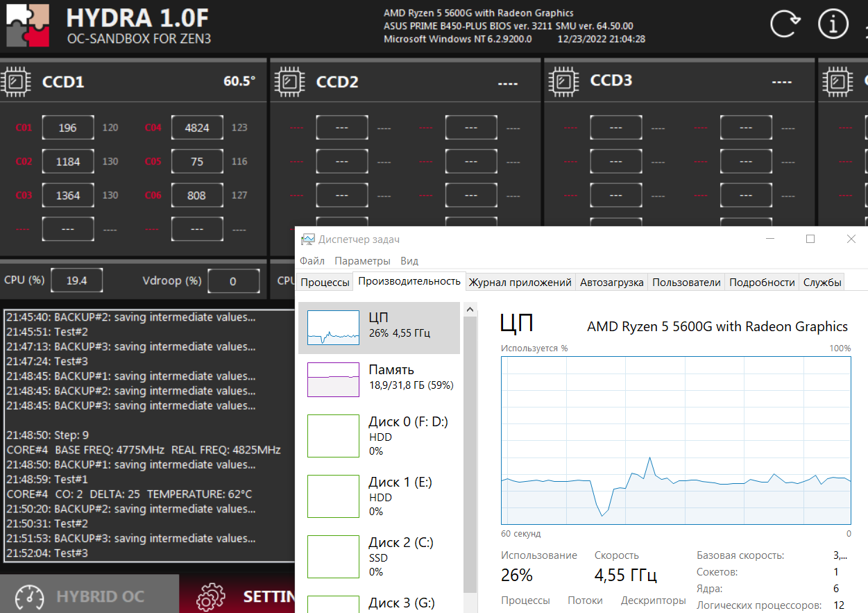Image resolution: width=868 pixels, height=613 pixels.
Task: Click the CCD1 chip icon
Action: coord(15,81)
